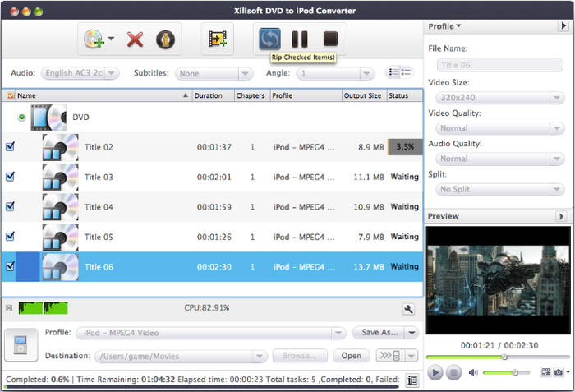575x392 pixels.
Task: Click the transfer to device button
Action: 390,355
